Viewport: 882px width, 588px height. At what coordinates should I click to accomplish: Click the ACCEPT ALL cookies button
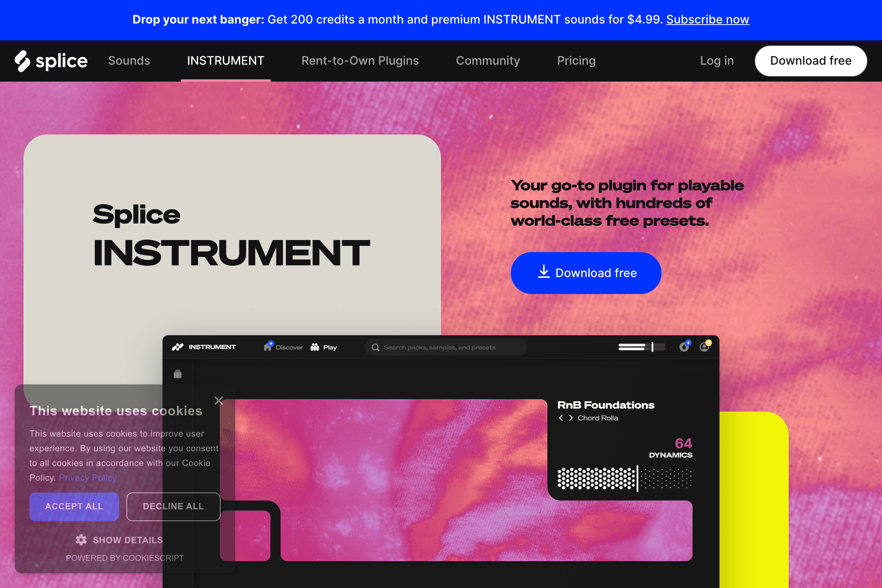[74, 507]
